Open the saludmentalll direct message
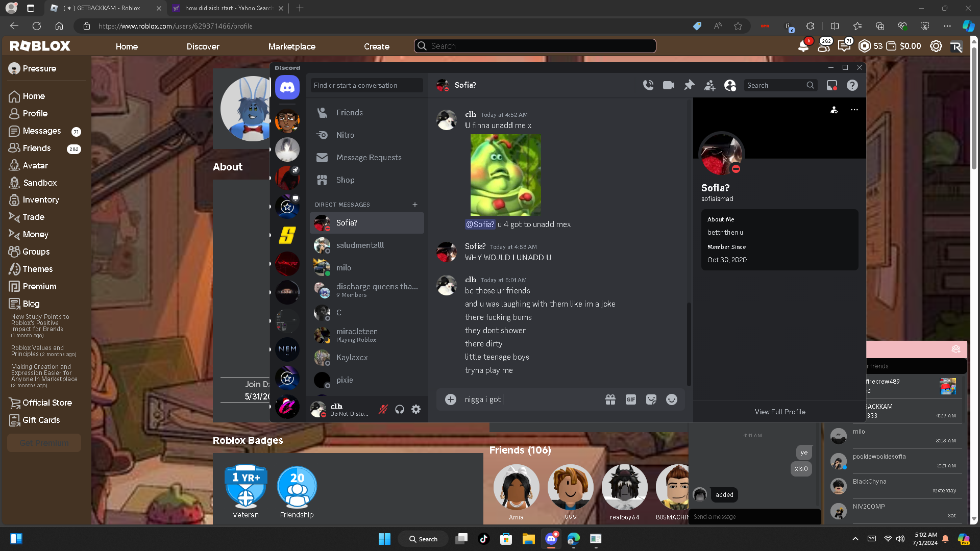The width and height of the screenshot is (980, 551). pos(367,245)
